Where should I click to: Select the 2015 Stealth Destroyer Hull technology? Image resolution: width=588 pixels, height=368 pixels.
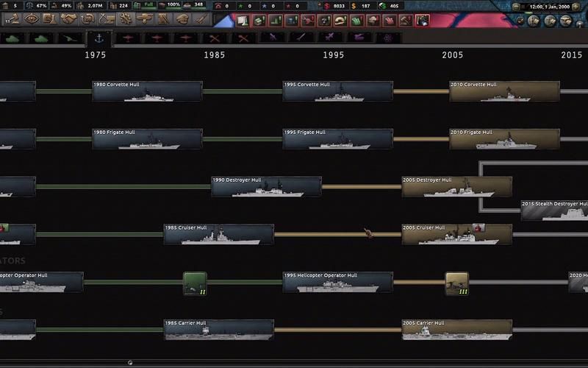click(554, 210)
